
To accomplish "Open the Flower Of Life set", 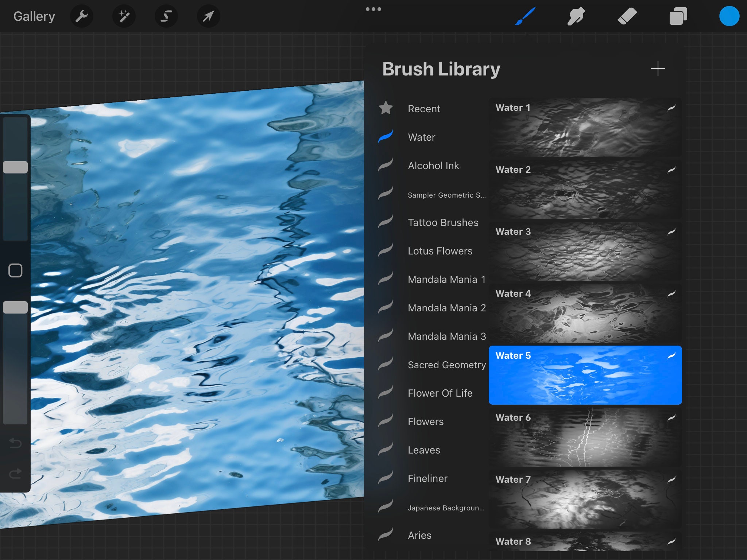I will click(440, 393).
